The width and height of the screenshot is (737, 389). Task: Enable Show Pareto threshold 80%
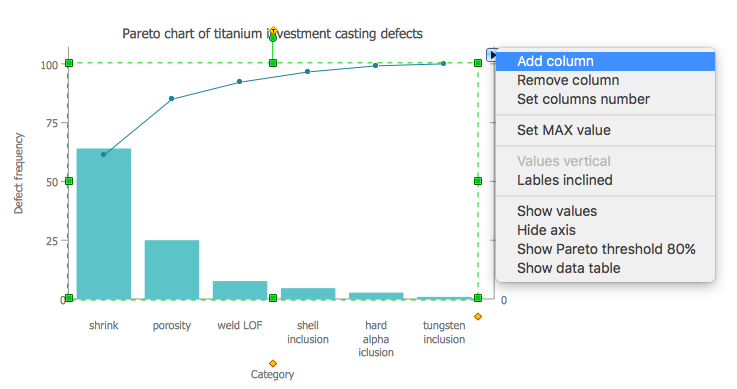coord(605,249)
